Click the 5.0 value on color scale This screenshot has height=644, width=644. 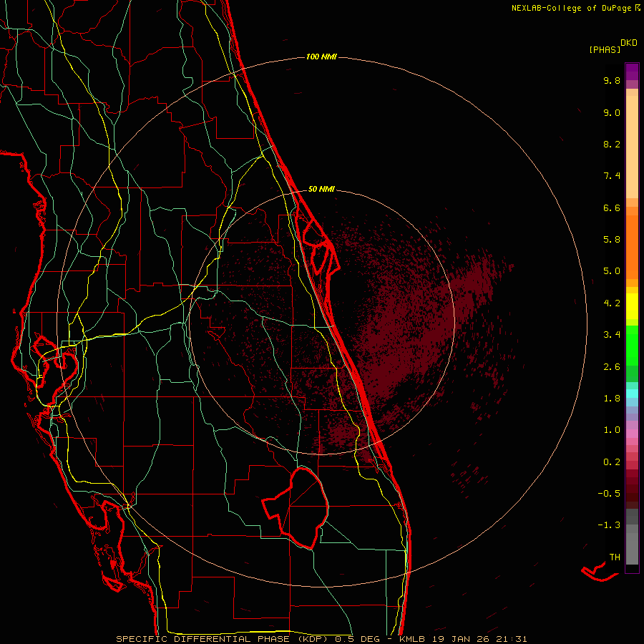(612, 271)
